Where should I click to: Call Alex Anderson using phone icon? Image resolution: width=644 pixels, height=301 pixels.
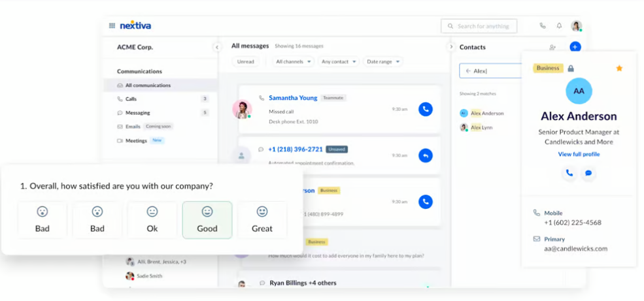tap(569, 173)
